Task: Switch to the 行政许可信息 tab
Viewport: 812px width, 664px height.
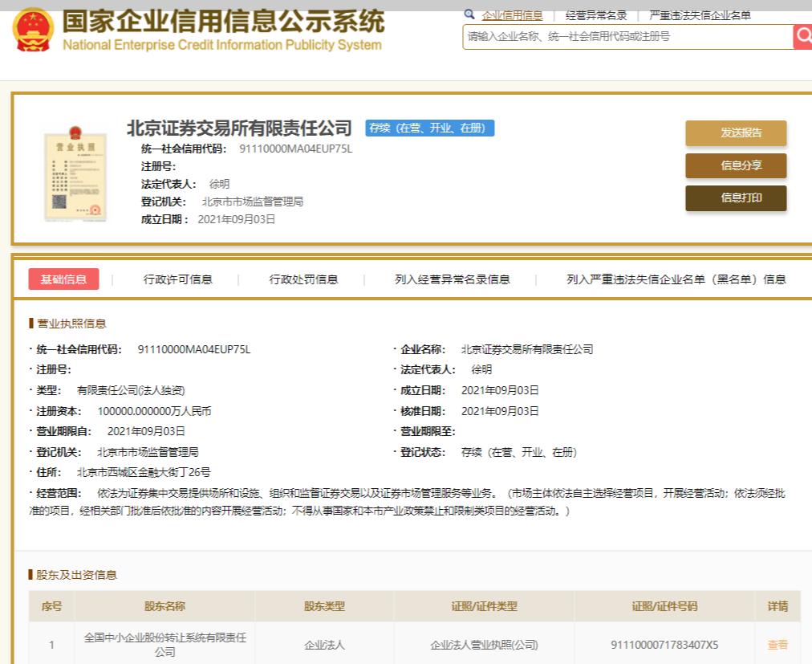Action: point(178,279)
